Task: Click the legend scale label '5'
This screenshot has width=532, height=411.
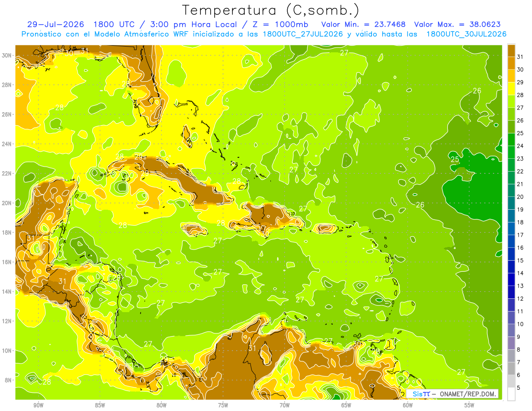Action: pos(519,388)
